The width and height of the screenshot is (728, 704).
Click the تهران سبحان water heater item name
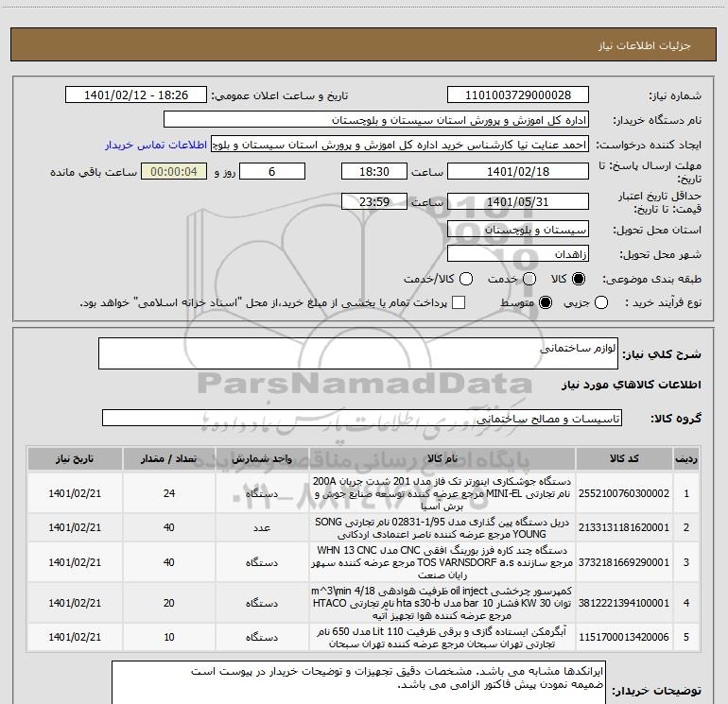coord(442,638)
